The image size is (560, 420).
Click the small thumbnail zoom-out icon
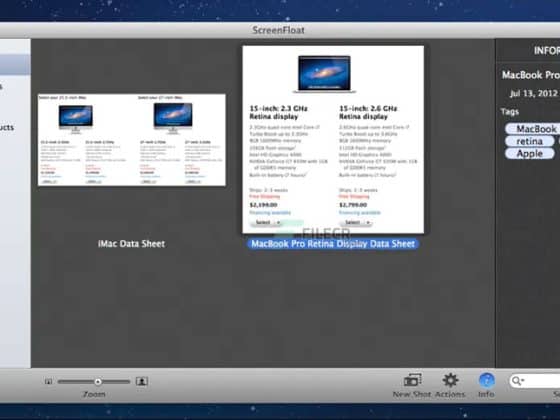pos(49,381)
